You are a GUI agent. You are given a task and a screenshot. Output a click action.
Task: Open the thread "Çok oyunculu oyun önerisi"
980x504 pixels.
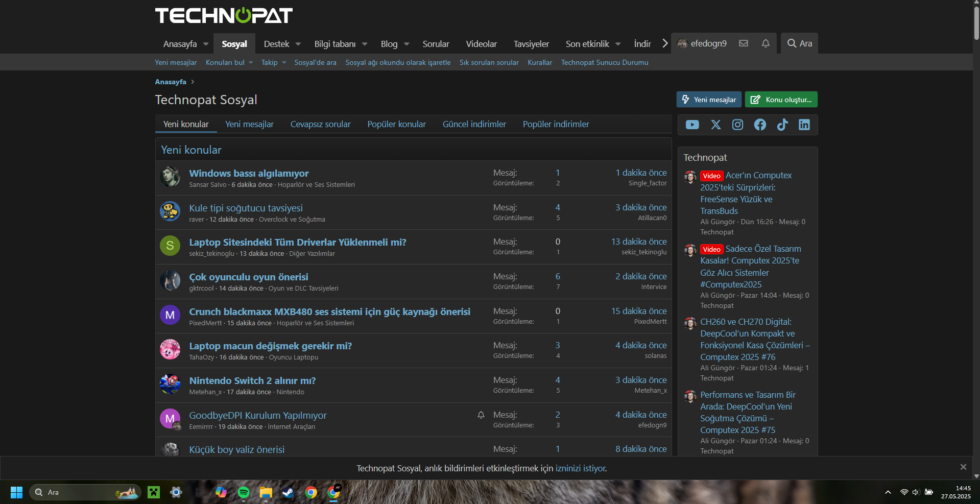[249, 277]
